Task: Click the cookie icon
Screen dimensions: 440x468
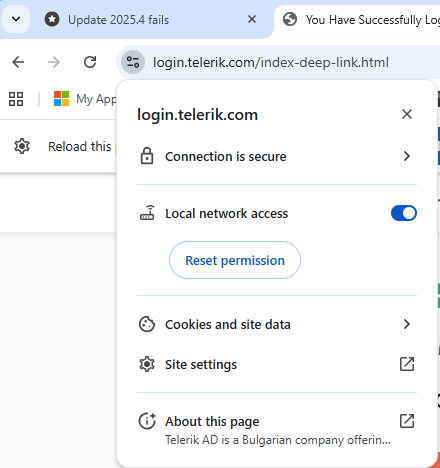Action: click(x=147, y=324)
